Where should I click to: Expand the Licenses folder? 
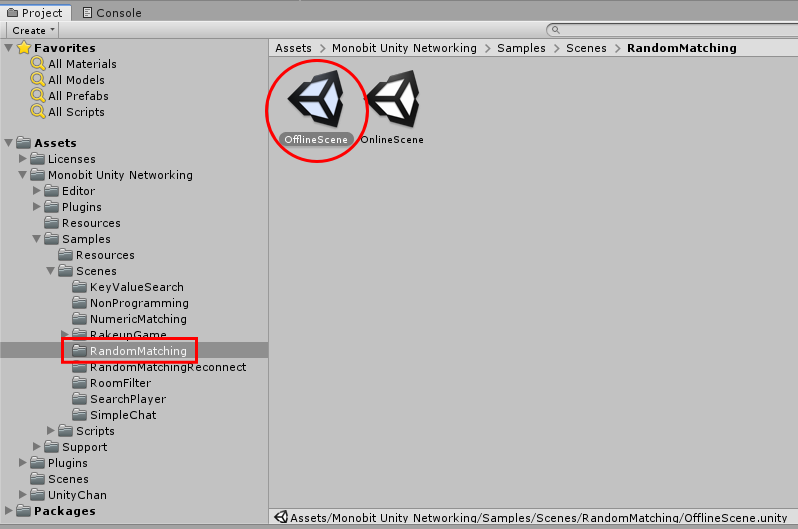(22, 159)
